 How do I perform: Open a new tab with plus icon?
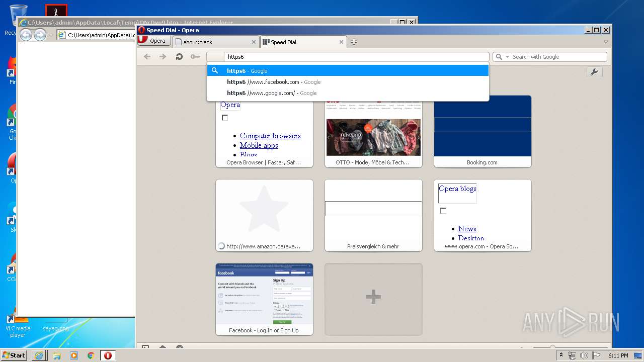[x=354, y=42]
